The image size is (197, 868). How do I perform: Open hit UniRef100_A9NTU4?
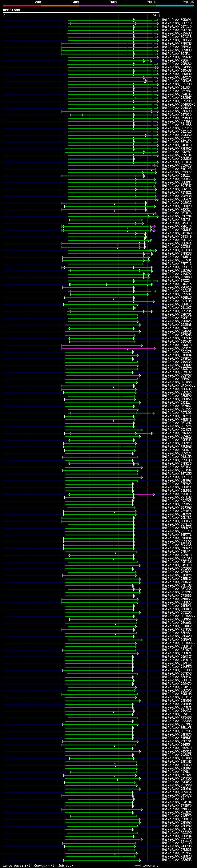[x=177, y=220]
